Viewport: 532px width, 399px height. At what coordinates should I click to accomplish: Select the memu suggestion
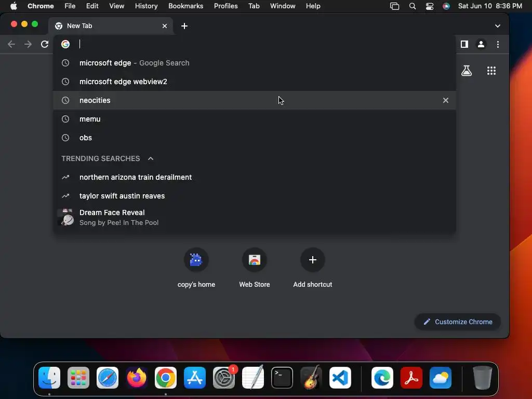(255, 119)
